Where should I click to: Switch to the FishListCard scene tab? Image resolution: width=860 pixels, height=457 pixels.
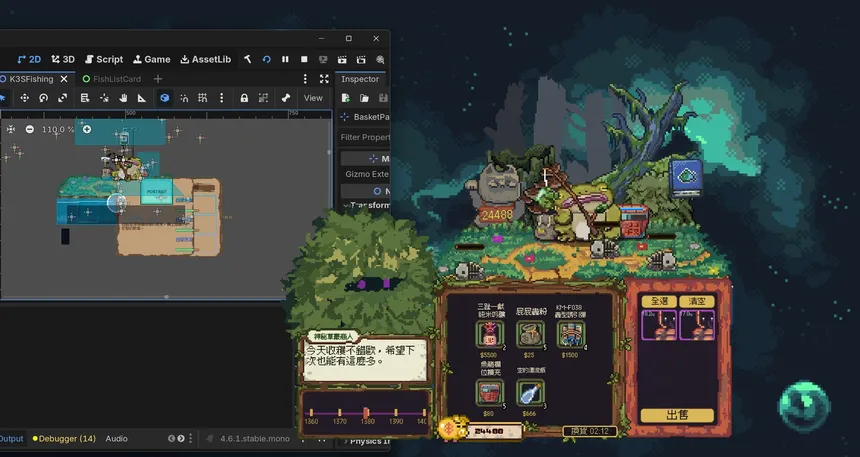pyautogui.click(x=112, y=79)
